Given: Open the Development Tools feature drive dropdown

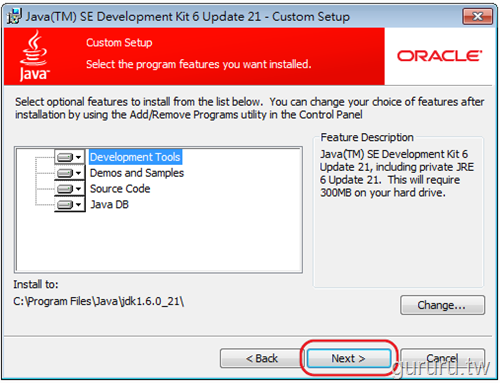Looking at the screenshot, I should pos(70,157).
